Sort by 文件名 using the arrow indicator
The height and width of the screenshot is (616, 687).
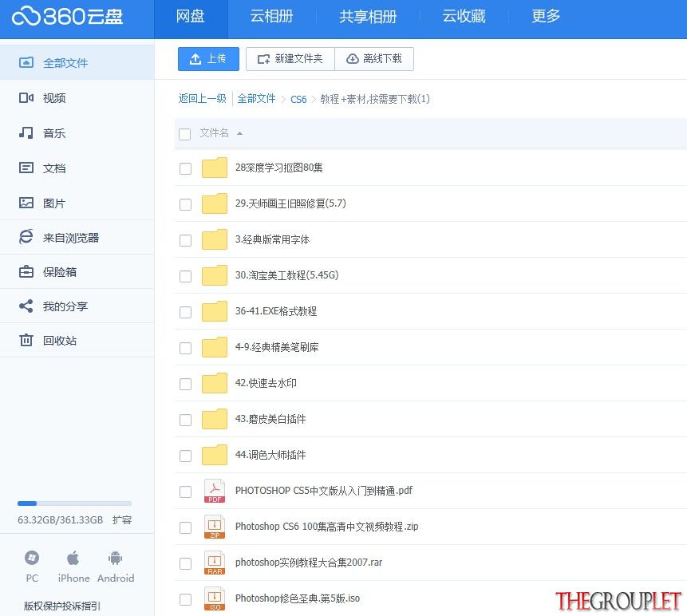[239, 133]
